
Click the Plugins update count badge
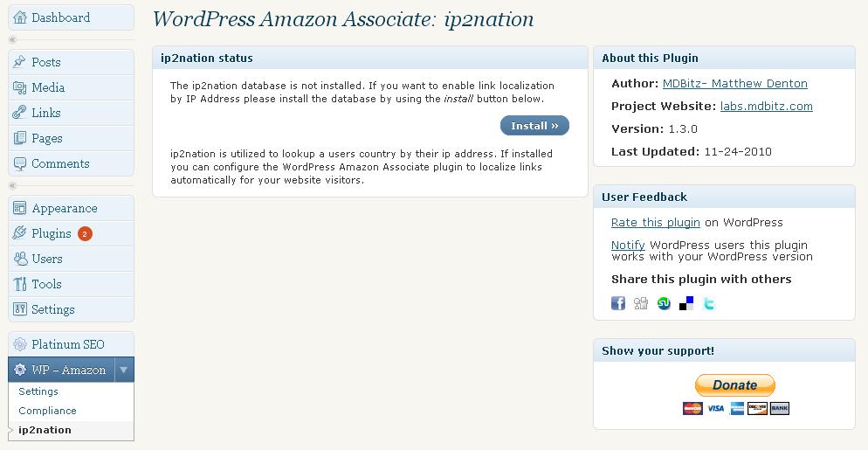[x=85, y=234]
